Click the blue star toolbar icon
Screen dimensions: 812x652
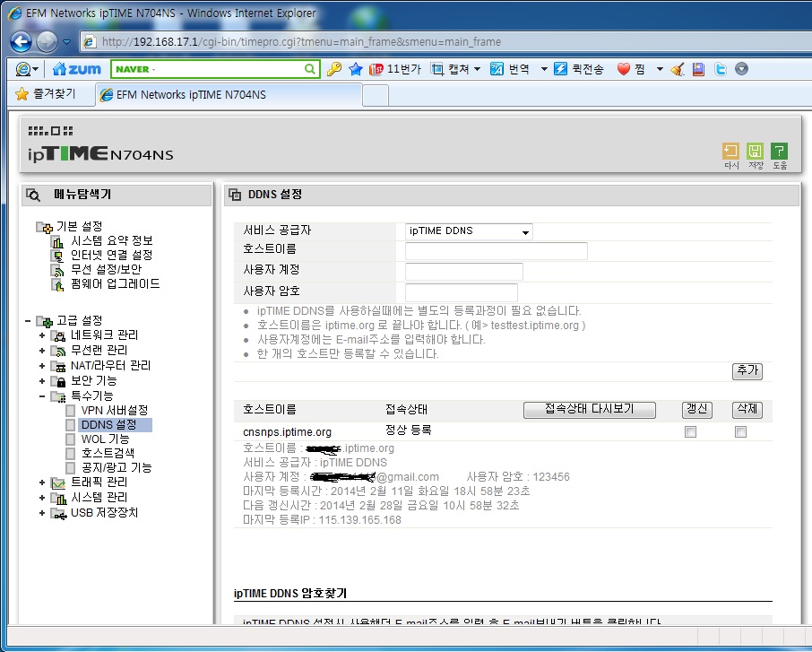(355, 69)
